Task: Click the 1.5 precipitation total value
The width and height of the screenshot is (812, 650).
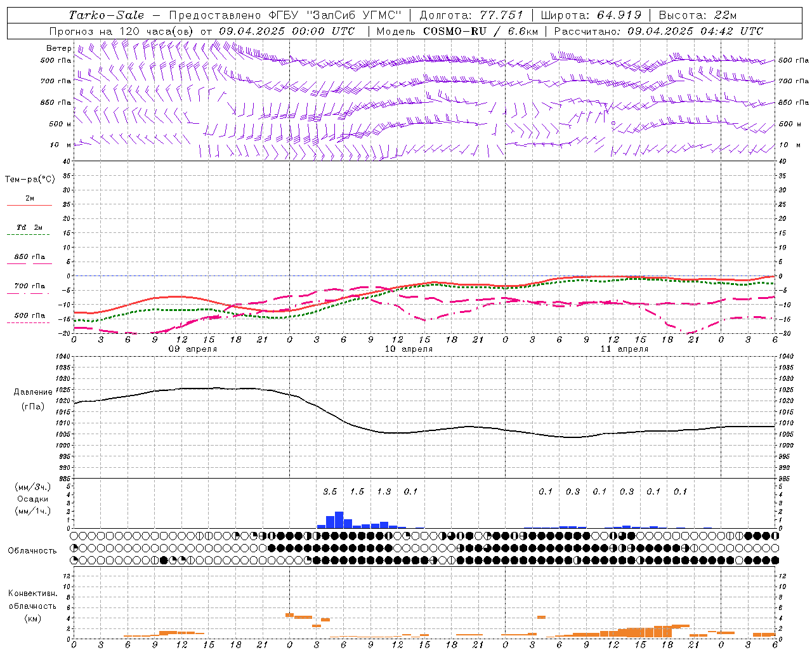Action: (x=357, y=492)
